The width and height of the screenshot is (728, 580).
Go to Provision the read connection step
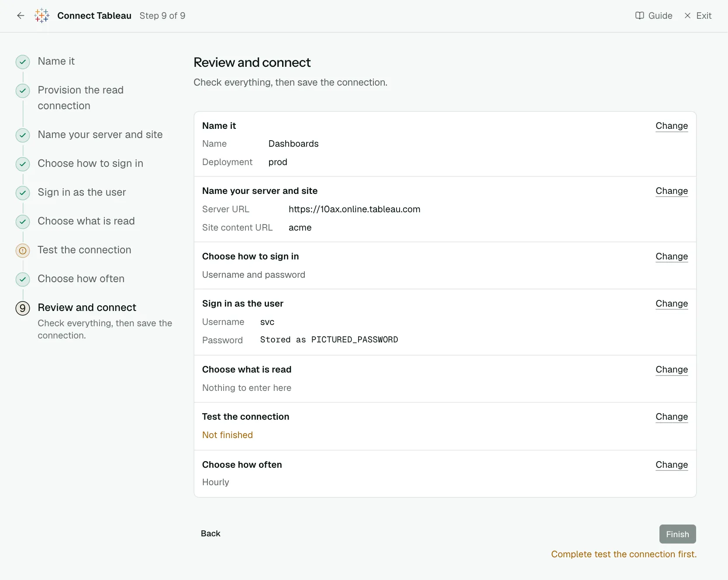click(x=81, y=98)
